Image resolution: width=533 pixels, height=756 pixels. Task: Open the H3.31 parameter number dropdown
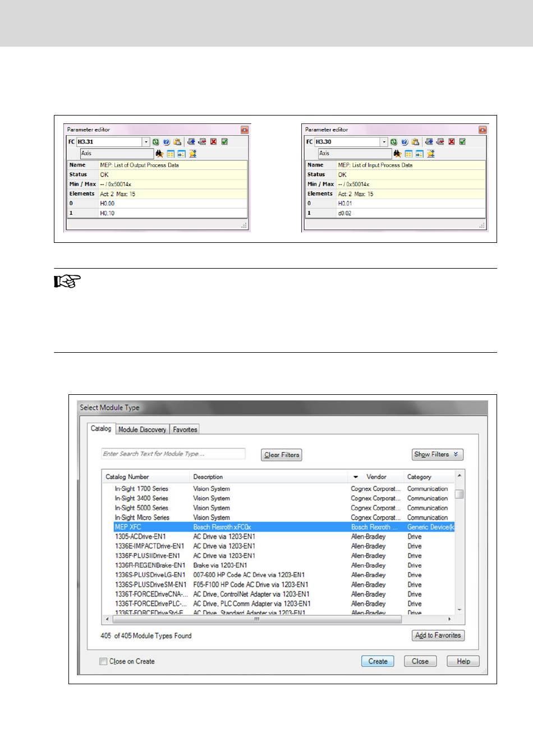(146, 142)
